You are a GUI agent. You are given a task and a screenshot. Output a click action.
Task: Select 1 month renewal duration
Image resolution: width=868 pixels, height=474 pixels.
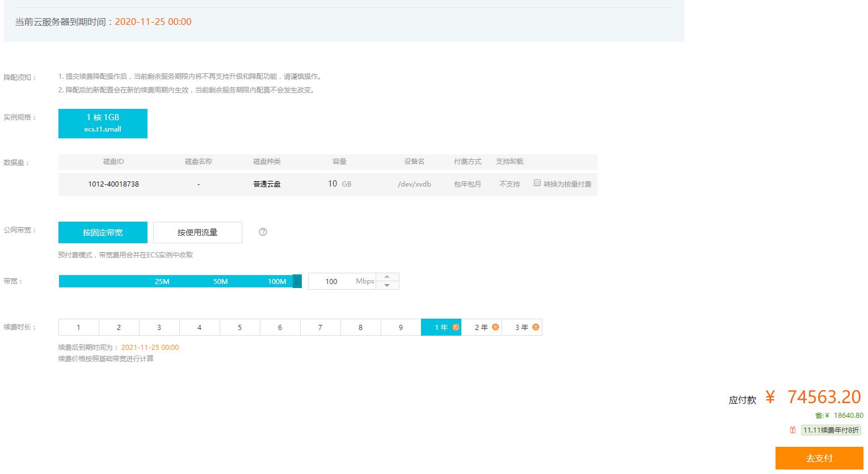78,327
